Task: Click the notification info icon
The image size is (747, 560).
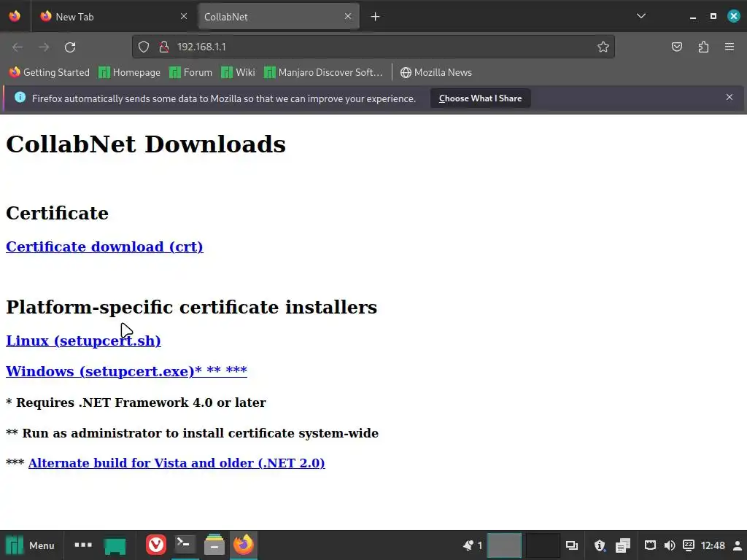Action: click(x=20, y=98)
